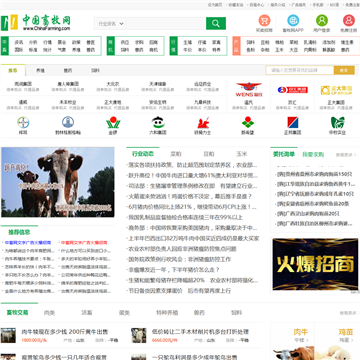The image size is (360, 360).
Task: Select the 饲料 brand tab
Action: pyautogui.click(x=96, y=71)
